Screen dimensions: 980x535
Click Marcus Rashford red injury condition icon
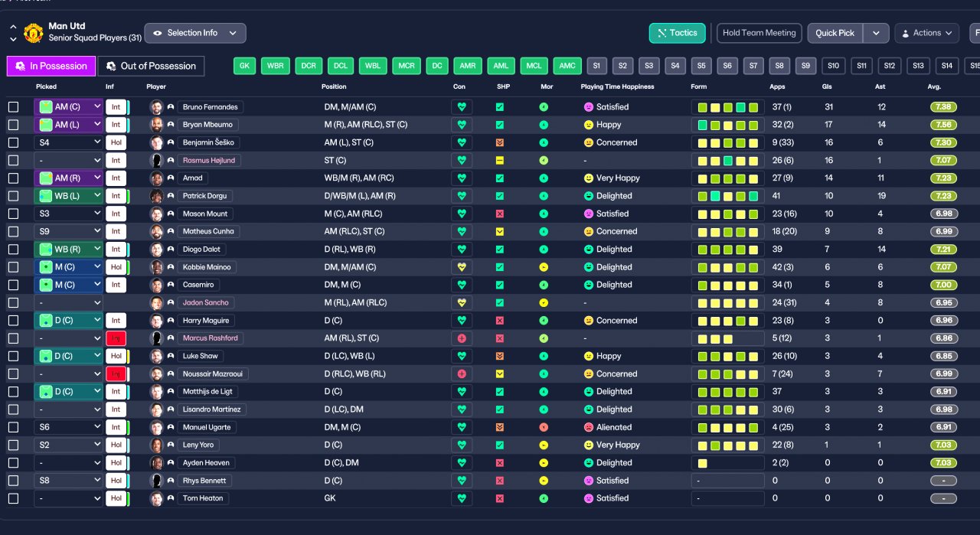pyautogui.click(x=462, y=338)
